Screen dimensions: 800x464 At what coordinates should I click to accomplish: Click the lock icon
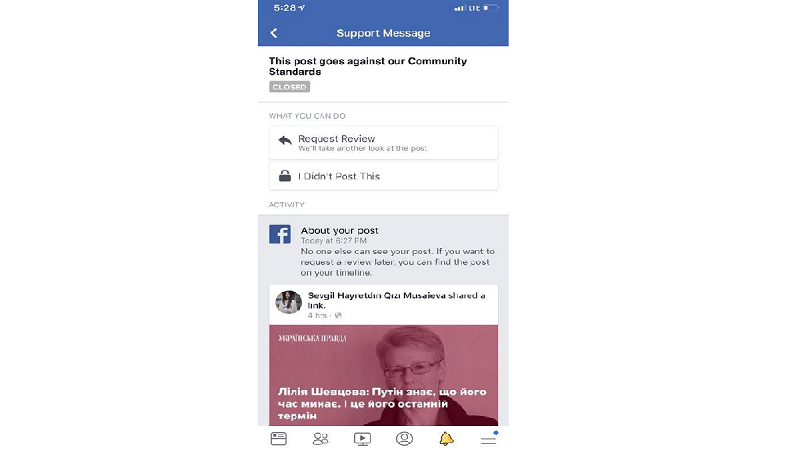tap(285, 176)
